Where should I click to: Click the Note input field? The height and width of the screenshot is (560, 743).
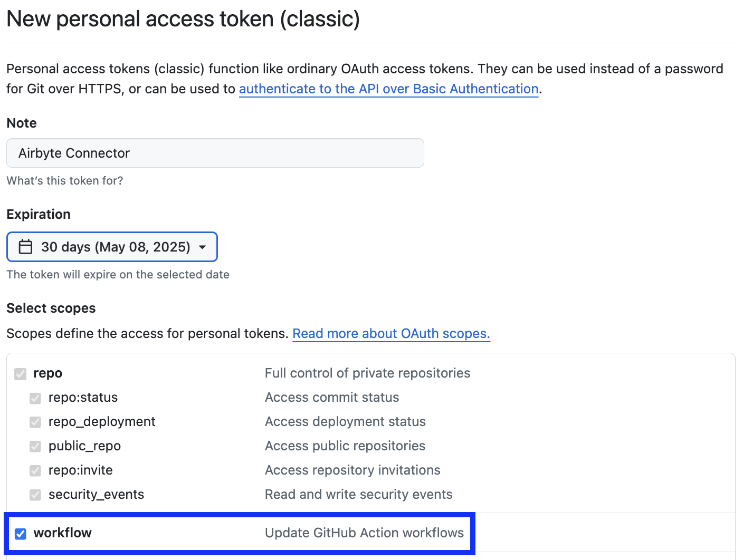coord(215,153)
